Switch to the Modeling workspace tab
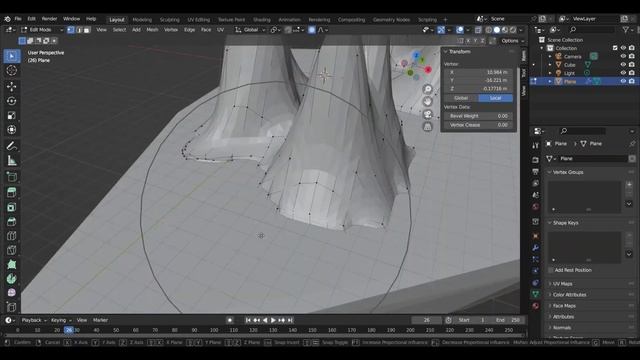 pos(142,20)
